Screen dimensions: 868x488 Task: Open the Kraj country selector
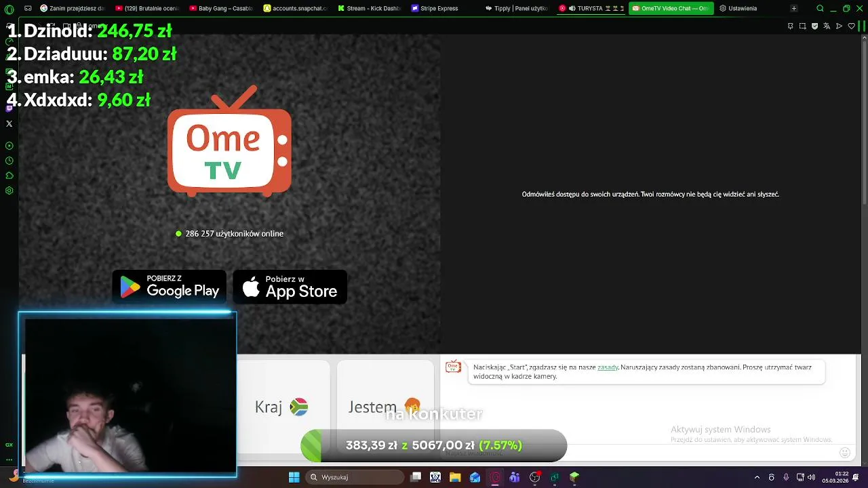pyautogui.click(x=281, y=407)
